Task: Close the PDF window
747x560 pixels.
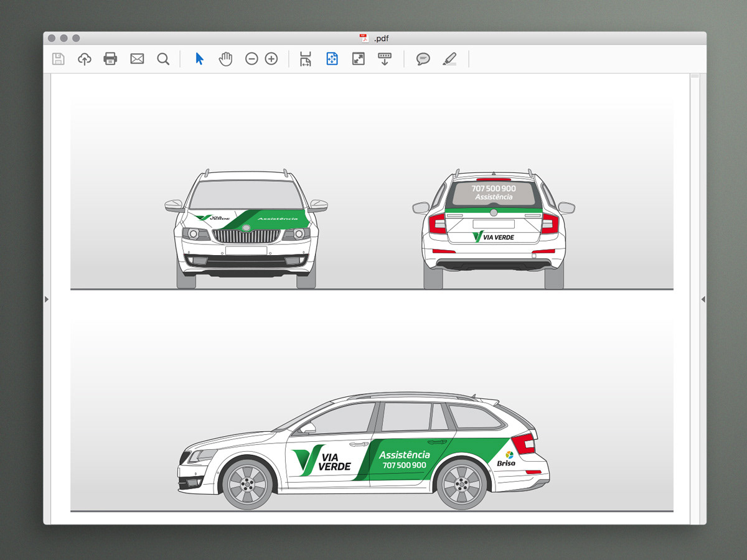Action: 52,39
